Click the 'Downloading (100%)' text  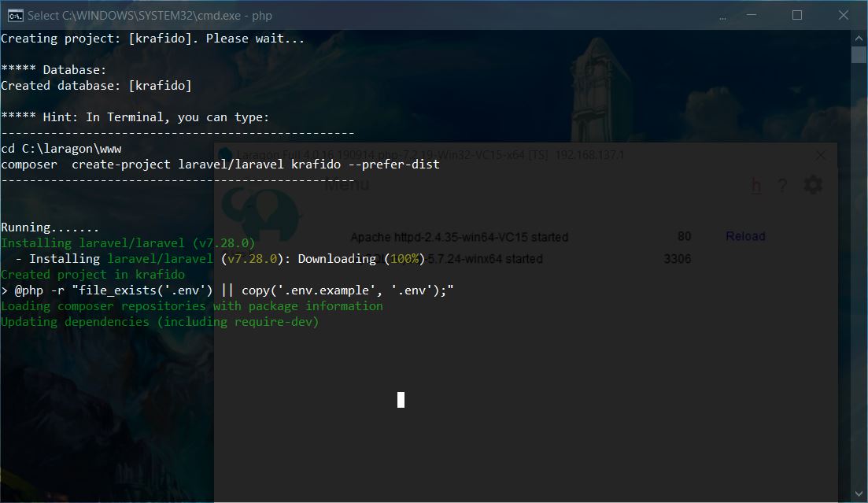(361, 259)
